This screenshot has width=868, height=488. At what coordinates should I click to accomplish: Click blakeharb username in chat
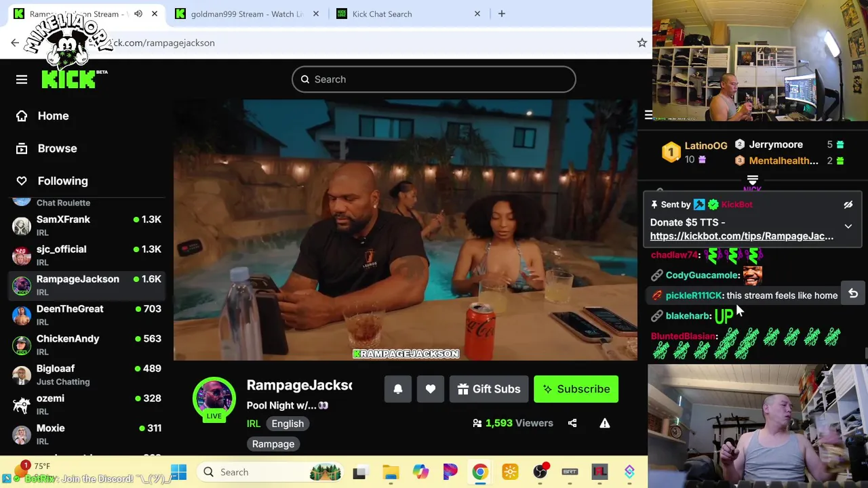click(x=688, y=316)
